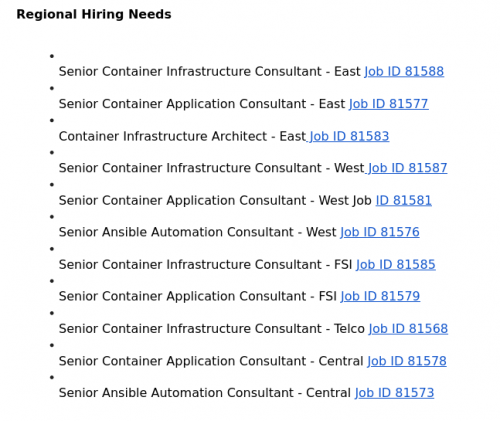Open the Job ID 81568 Telco link
This screenshot has height=421, width=500.
click(408, 329)
